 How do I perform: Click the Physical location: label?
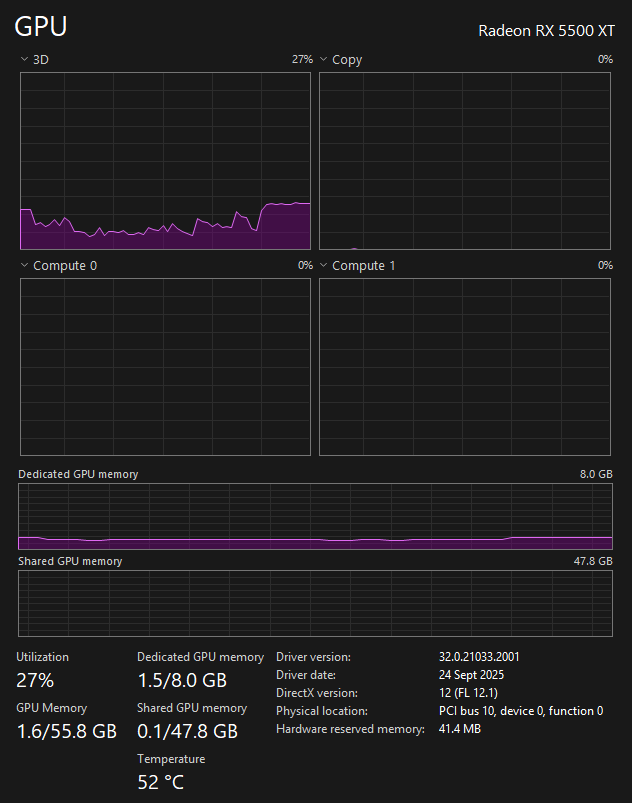click(x=322, y=711)
